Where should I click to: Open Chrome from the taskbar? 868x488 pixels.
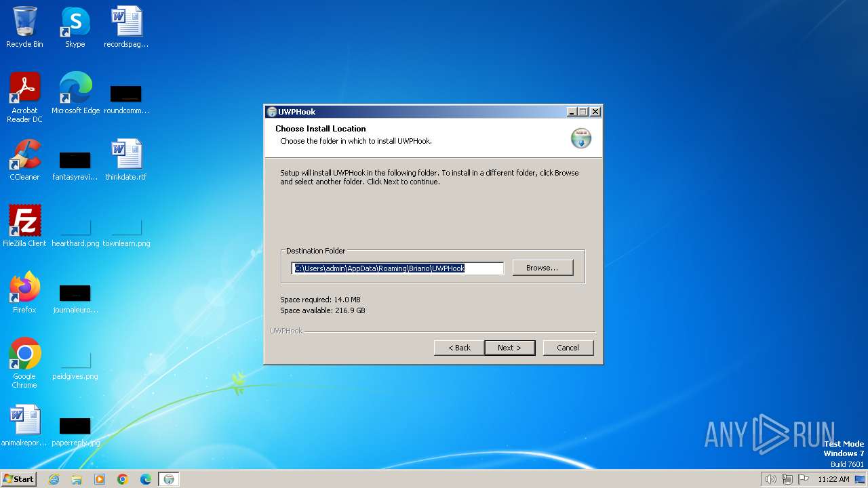(x=123, y=479)
